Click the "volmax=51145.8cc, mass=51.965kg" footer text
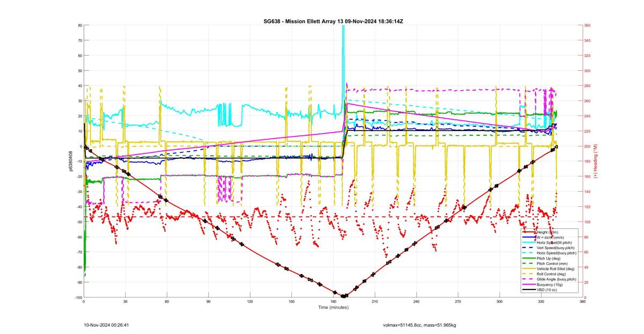Screen dimensions: 644x334 pyautogui.click(x=419, y=325)
